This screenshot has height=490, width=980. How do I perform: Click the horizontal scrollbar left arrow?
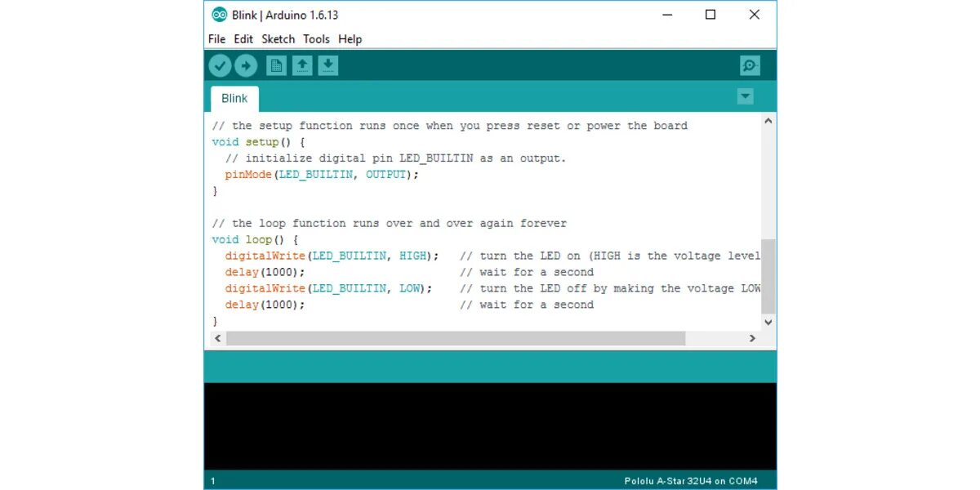pyautogui.click(x=217, y=338)
